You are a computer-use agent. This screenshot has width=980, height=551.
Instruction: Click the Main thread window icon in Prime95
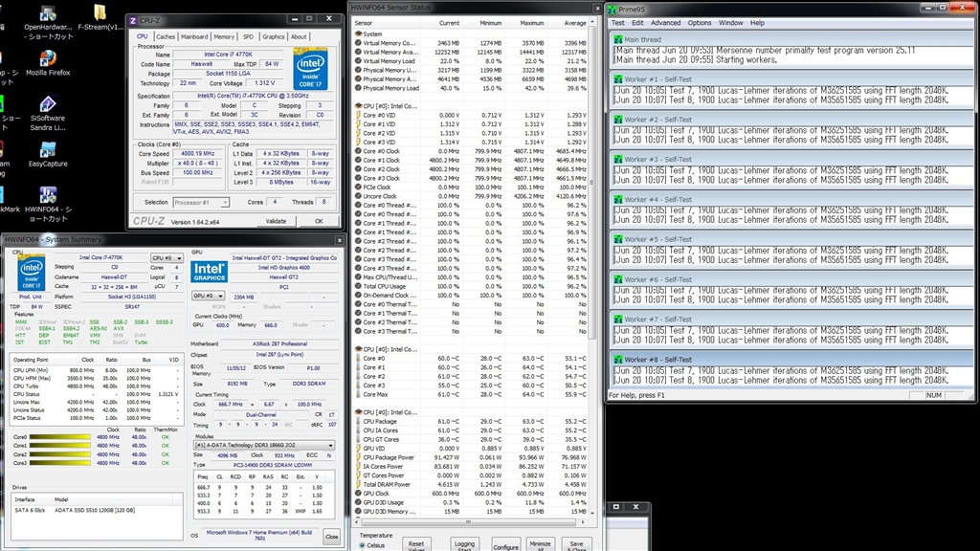click(617, 39)
